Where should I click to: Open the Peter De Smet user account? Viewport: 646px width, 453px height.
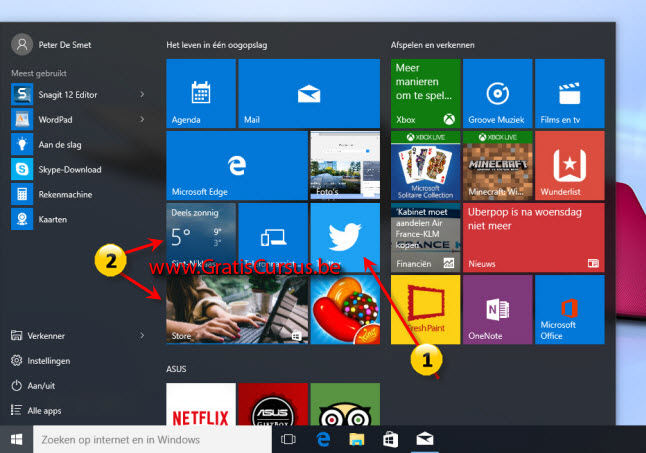coord(51,44)
